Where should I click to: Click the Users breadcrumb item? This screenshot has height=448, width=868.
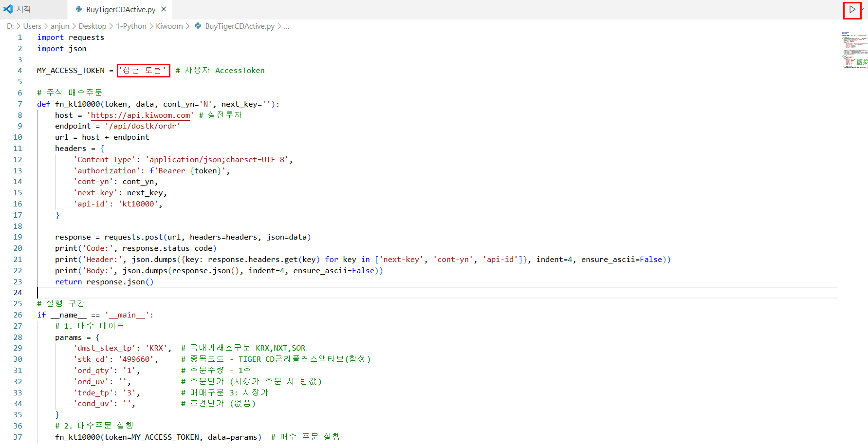click(32, 26)
